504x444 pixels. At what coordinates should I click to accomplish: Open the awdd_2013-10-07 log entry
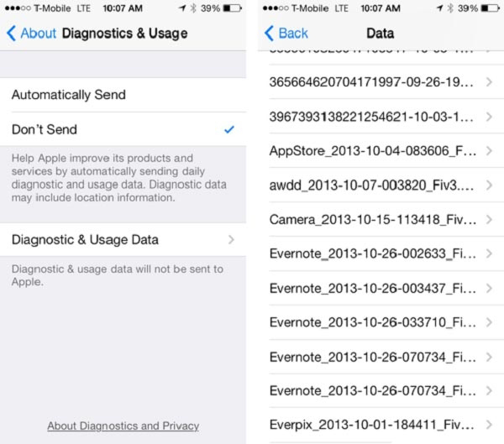coord(381,185)
